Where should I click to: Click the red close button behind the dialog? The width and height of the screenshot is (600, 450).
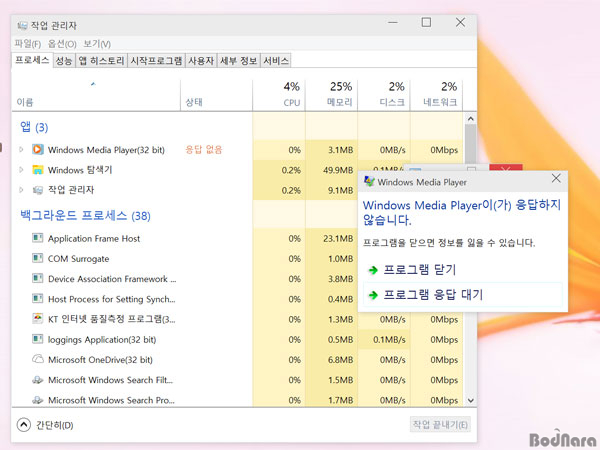point(505,168)
